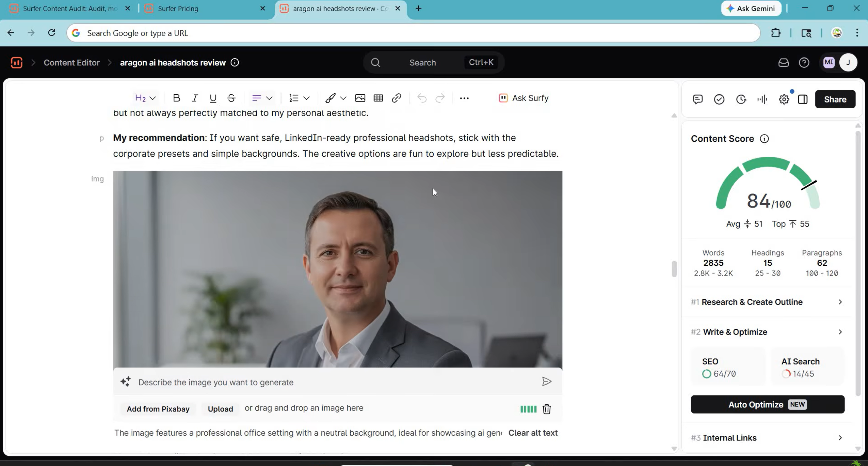Click the Clear alt text link
Image resolution: width=868 pixels, height=466 pixels.
(533, 433)
